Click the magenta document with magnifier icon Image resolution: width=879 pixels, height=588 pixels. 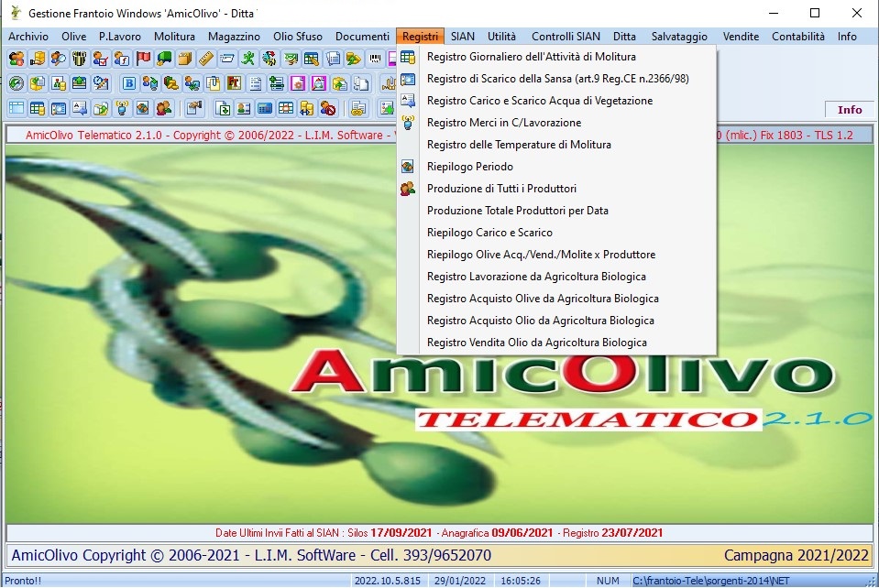[319, 83]
